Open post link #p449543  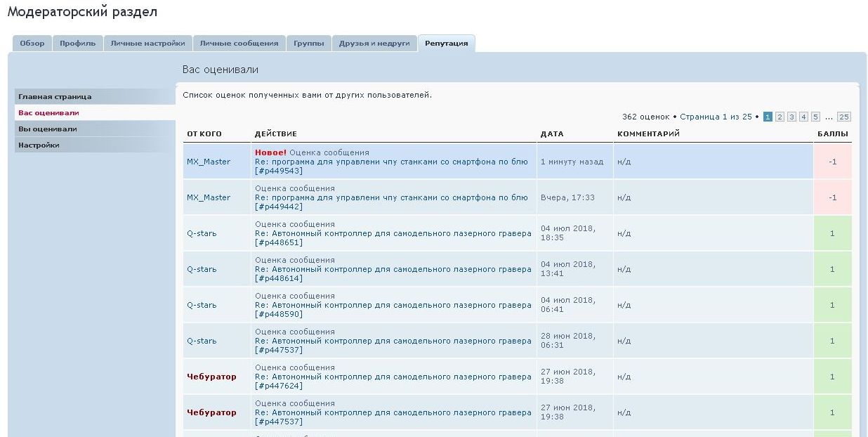tap(279, 171)
